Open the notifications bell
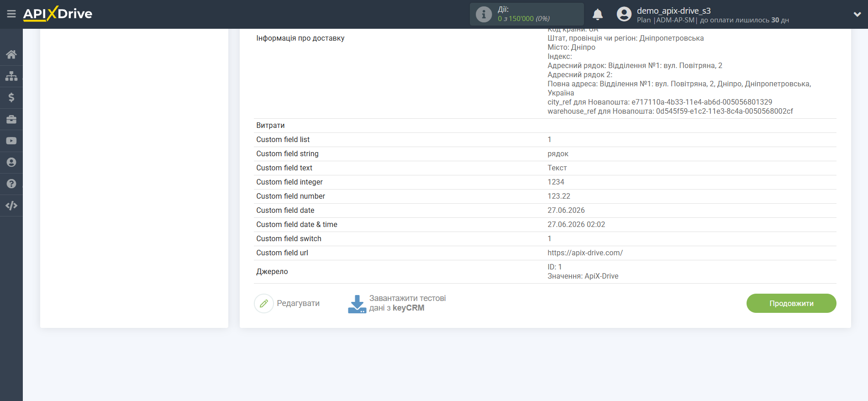 click(598, 15)
